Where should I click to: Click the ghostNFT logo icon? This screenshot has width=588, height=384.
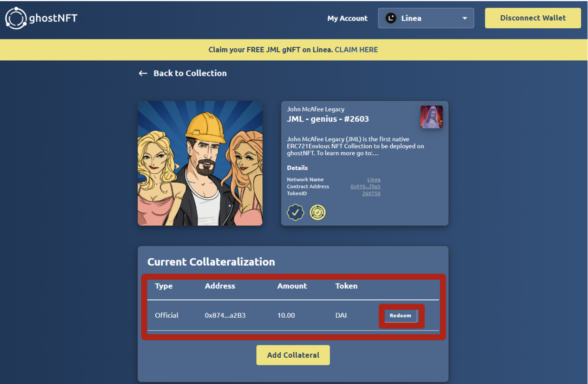(x=16, y=18)
